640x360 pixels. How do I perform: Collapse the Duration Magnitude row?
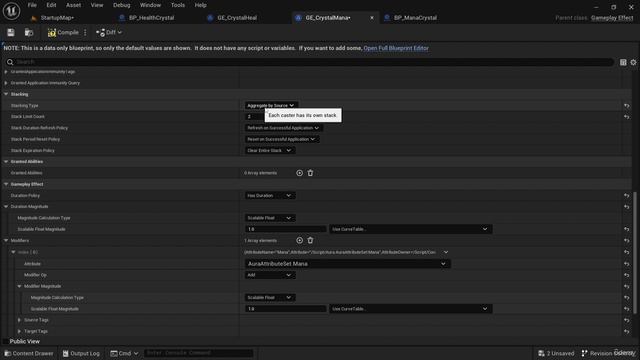tap(6, 207)
